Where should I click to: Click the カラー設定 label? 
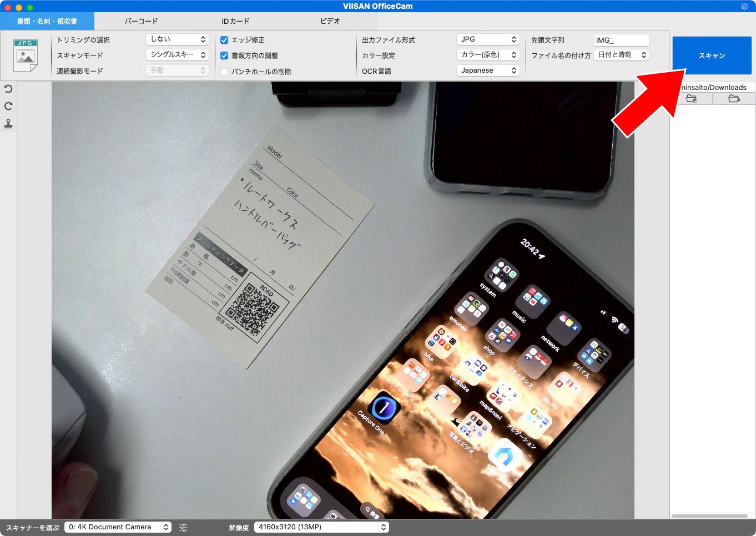[379, 55]
